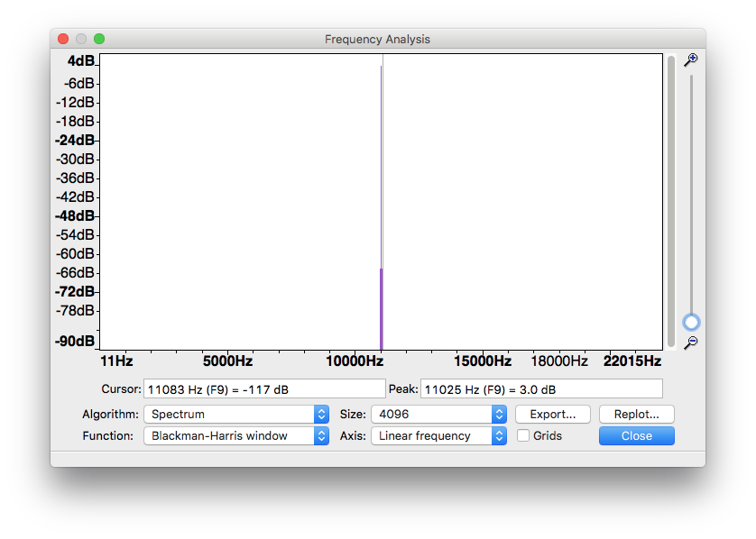The height and width of the screenshot is (539, 756).
Task: Click the Export... button
Action: pos(552,415)
